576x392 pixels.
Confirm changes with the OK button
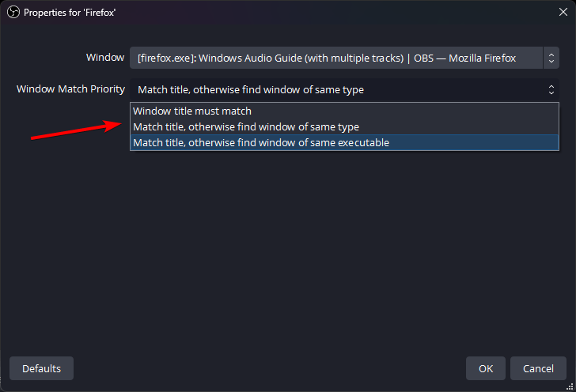pyautogui.click(x=486, y=368)
